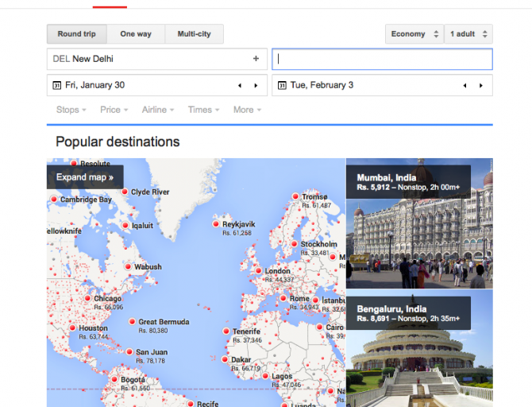Open the 1 adult passengers dropdown

pos(468,34)
